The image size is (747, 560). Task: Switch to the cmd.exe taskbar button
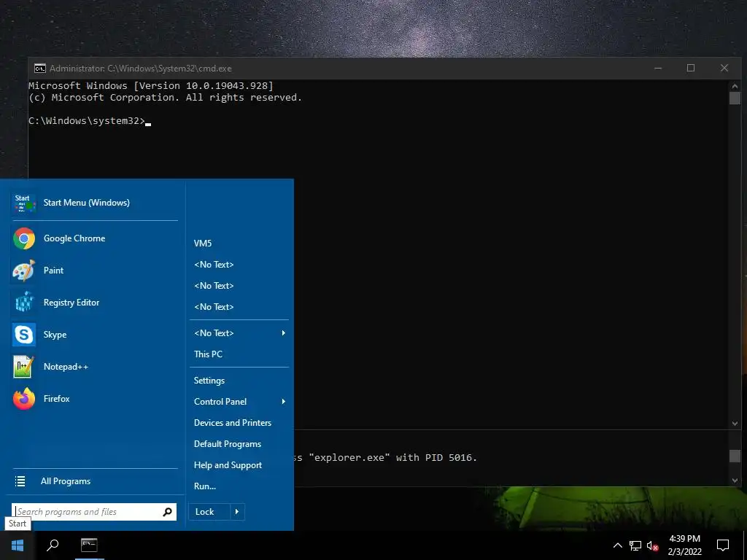tap(89, 545)
